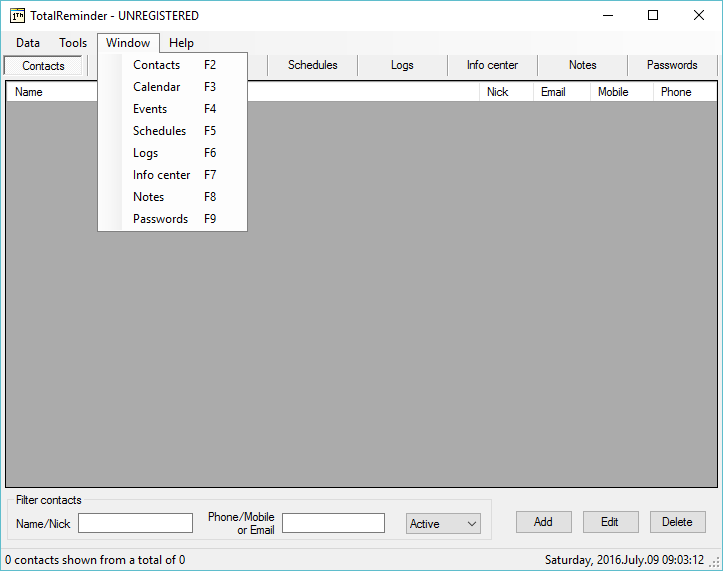This screenshot has width=723, height=571.
Task: Switch to the Logs toolbar tab
Action: 402,65
